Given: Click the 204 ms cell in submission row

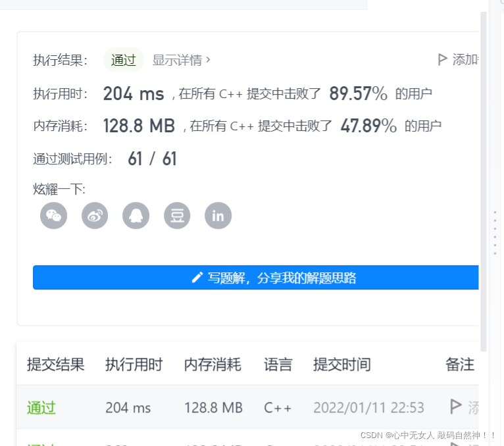Looking at the screenshot, I should coord(128,408).
